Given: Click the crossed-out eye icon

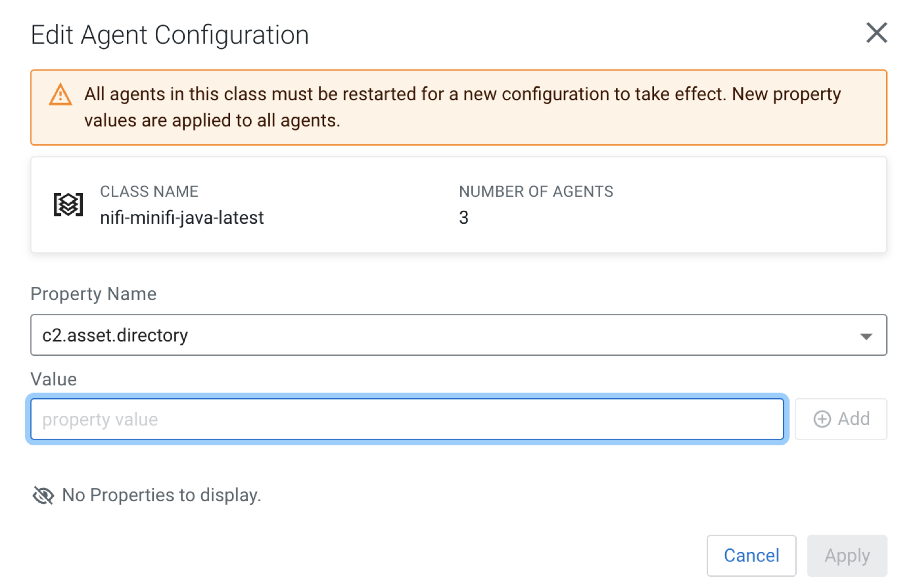Looking at the screenshot, I should (x=43, y=495).
